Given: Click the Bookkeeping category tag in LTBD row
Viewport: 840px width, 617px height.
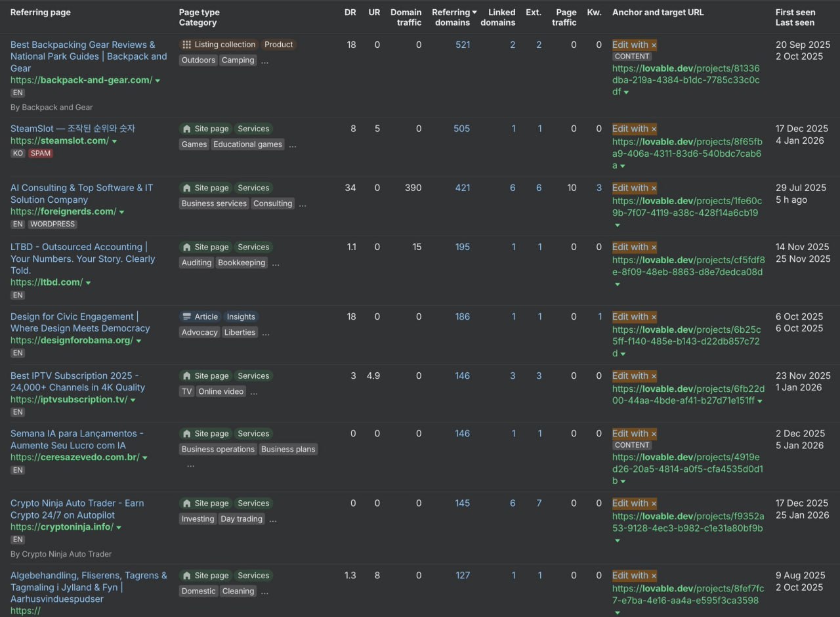Looking at the screenshot, I should (x=241, y=263).
